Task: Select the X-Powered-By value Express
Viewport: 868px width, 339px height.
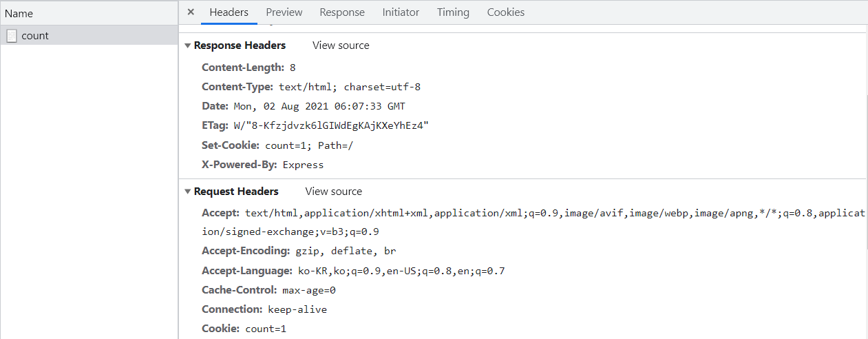Action: (303, 165)
